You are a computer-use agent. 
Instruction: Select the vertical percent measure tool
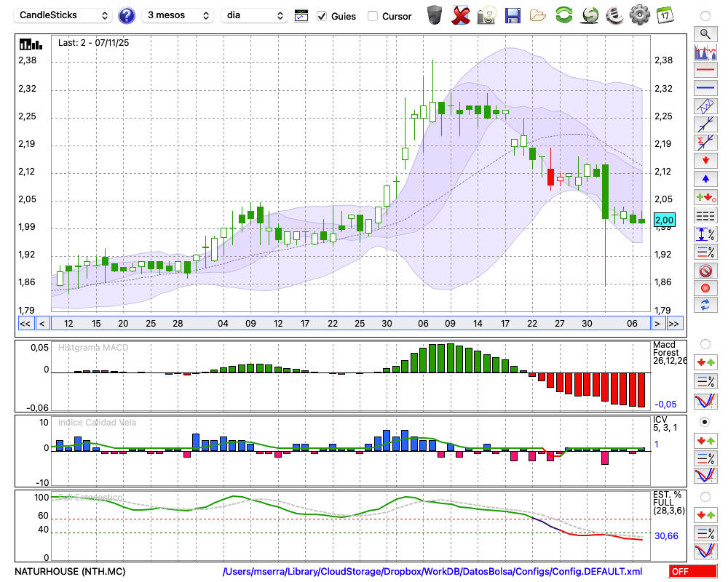click(x=705, y=234)
